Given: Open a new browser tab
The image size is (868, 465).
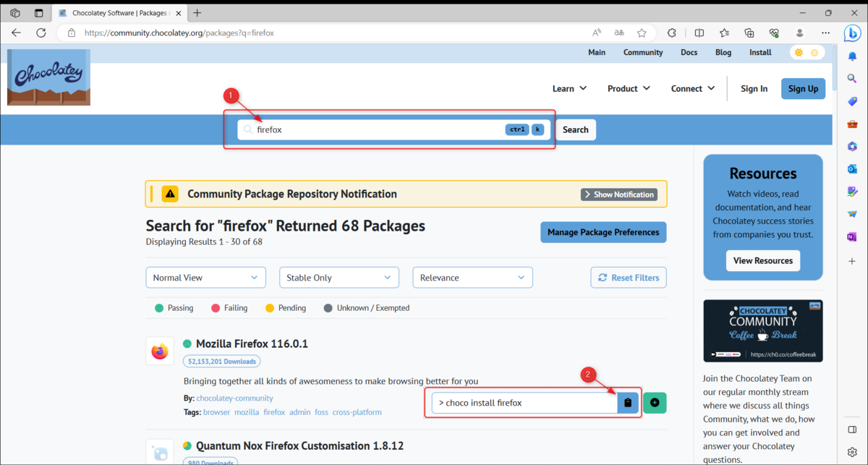Looking at the screenshot, I should pyautogui.click(x=197, y=13).
